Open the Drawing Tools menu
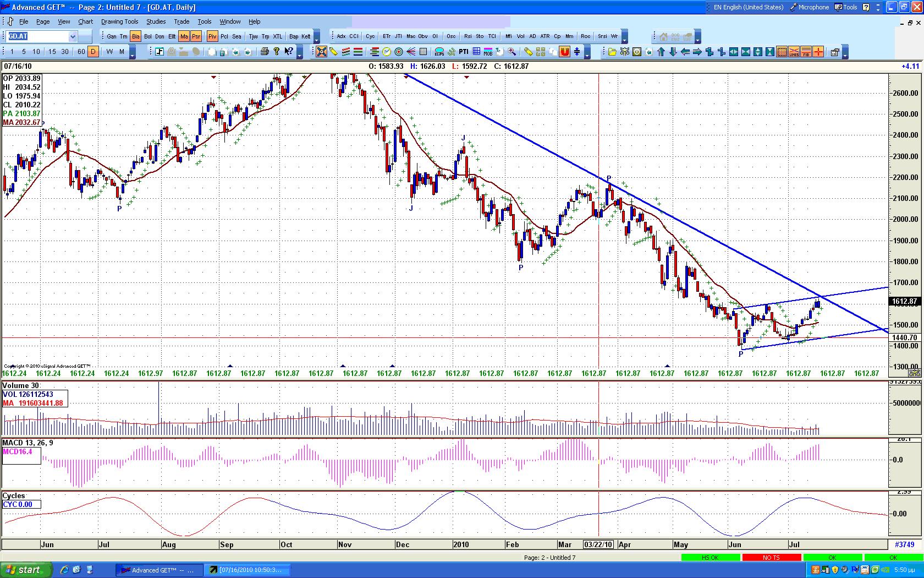The image size is (924, 578). click(119, 21)
